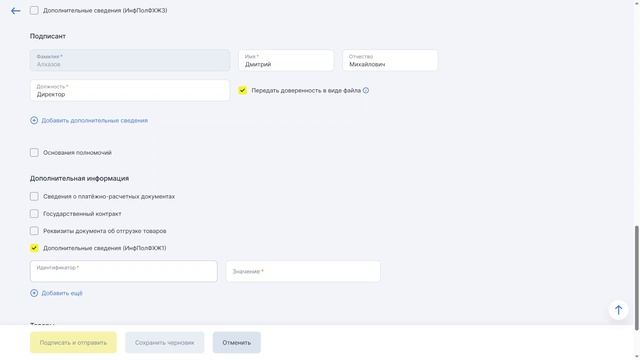Click the Дополнительная информация heading

[x=79, y=178]
